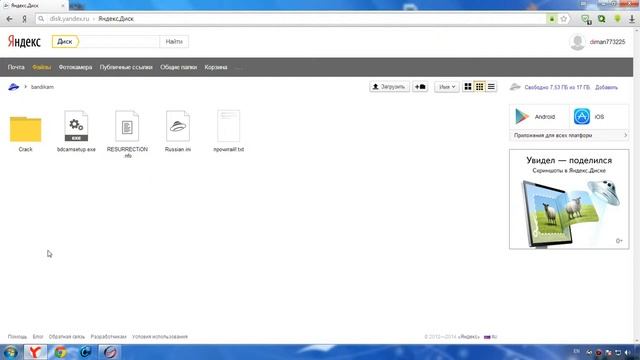Open the Имя sort dropdown
The image size is (640, 360).
point(447,87)
